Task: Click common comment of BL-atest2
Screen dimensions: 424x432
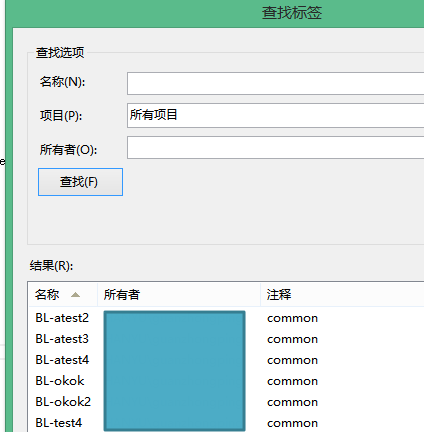Action: 292,318
